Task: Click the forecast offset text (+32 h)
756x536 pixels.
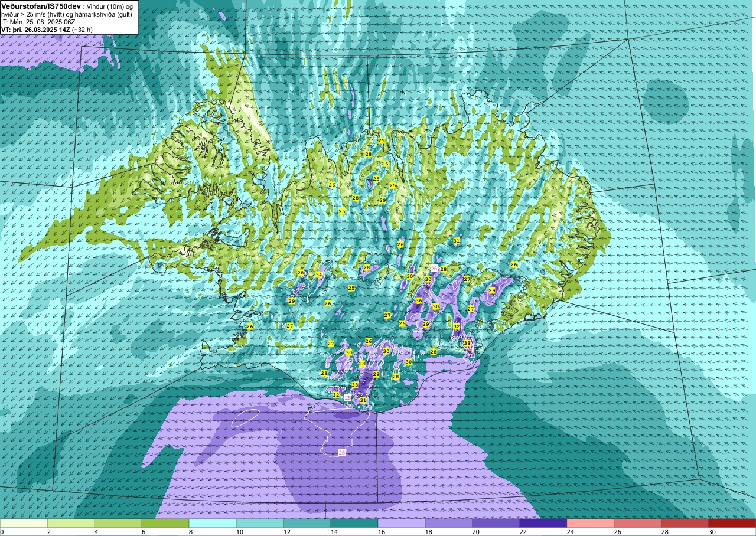Action: coord(82,29)
